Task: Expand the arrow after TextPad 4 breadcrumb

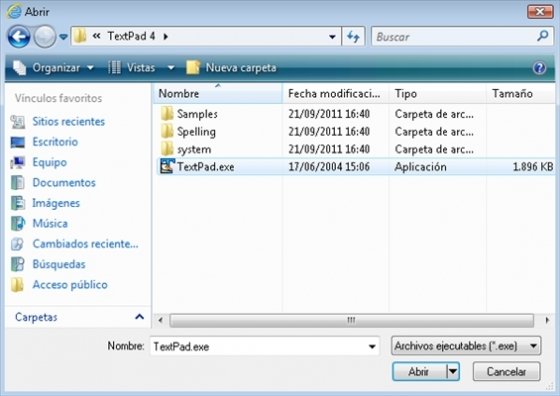Action: click(x=166, y=36)
